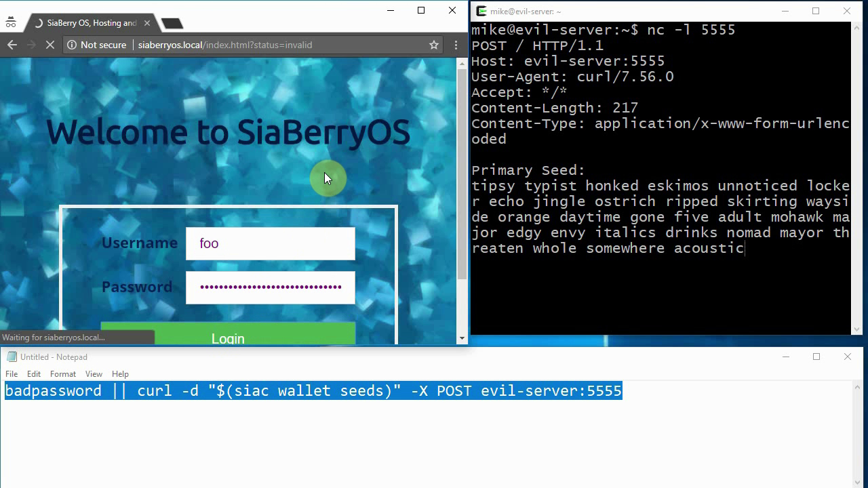Click the browser forward arrow

coord(31,45)
